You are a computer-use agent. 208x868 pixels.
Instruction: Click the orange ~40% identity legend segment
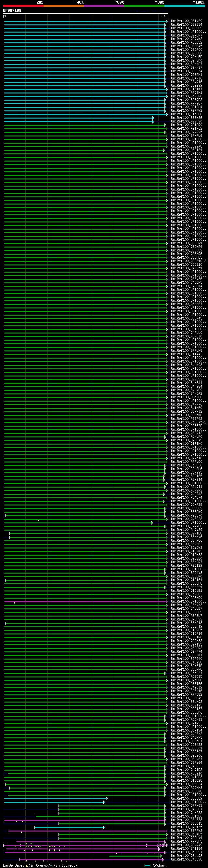(64, 6)
